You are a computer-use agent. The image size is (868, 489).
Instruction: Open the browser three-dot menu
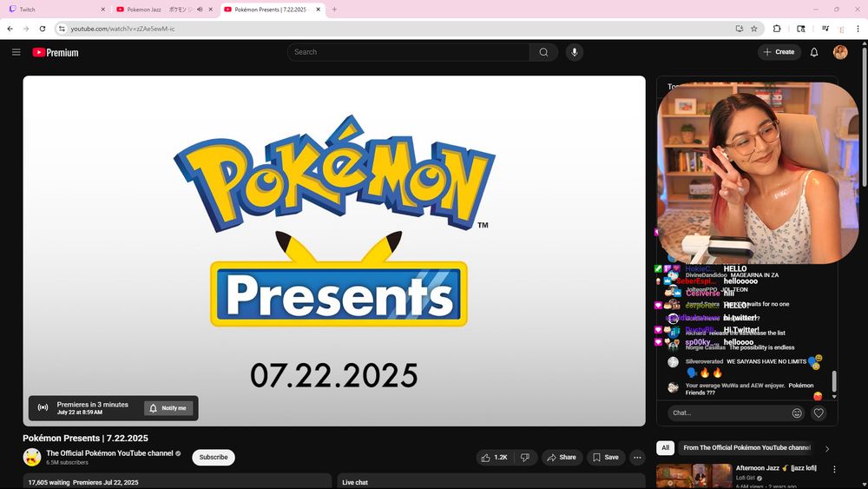(x=858, y=29)
